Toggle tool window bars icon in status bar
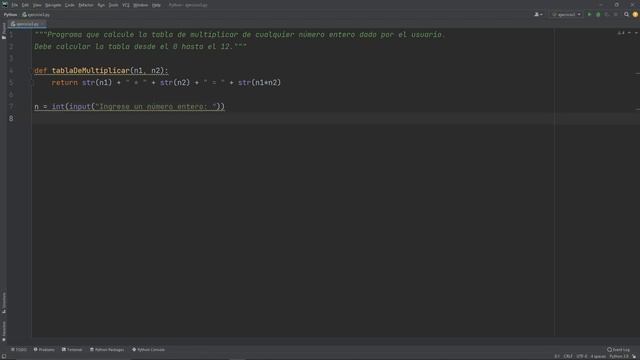640x360 pixels. click(4, 357)
